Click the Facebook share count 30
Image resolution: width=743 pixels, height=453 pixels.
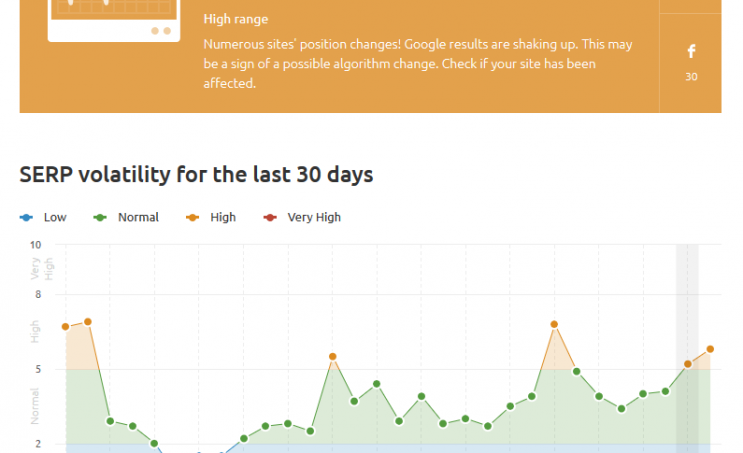tap(691, 77)
